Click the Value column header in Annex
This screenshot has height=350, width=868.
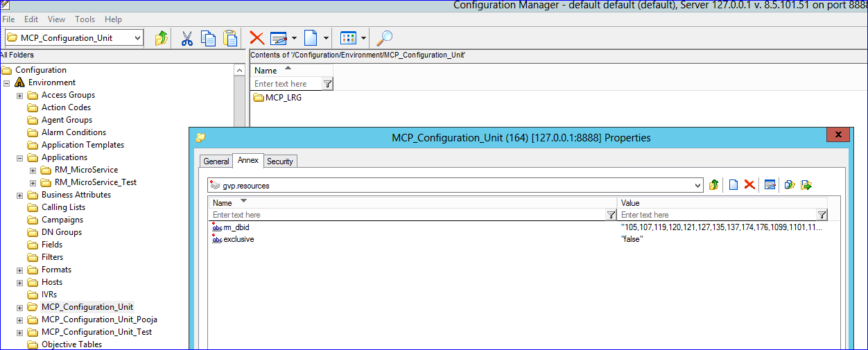coord(723,202)
